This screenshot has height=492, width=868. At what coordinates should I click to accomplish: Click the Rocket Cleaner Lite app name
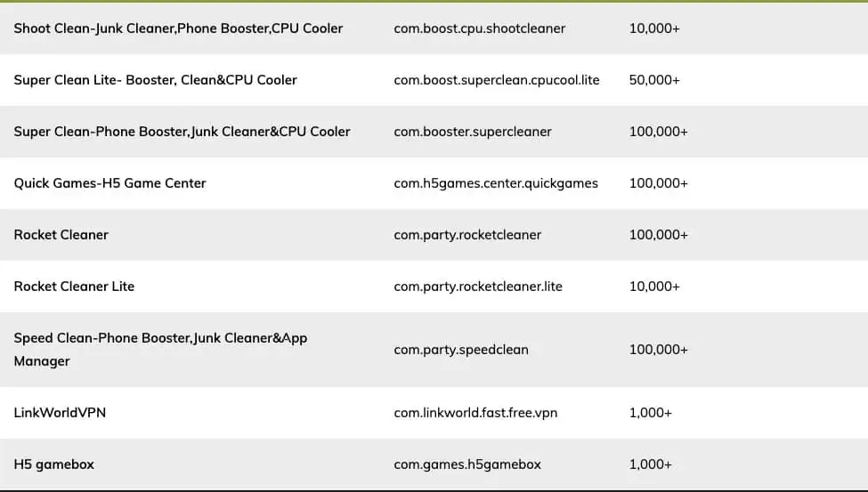pyautogui.click(x=74, y=286)
